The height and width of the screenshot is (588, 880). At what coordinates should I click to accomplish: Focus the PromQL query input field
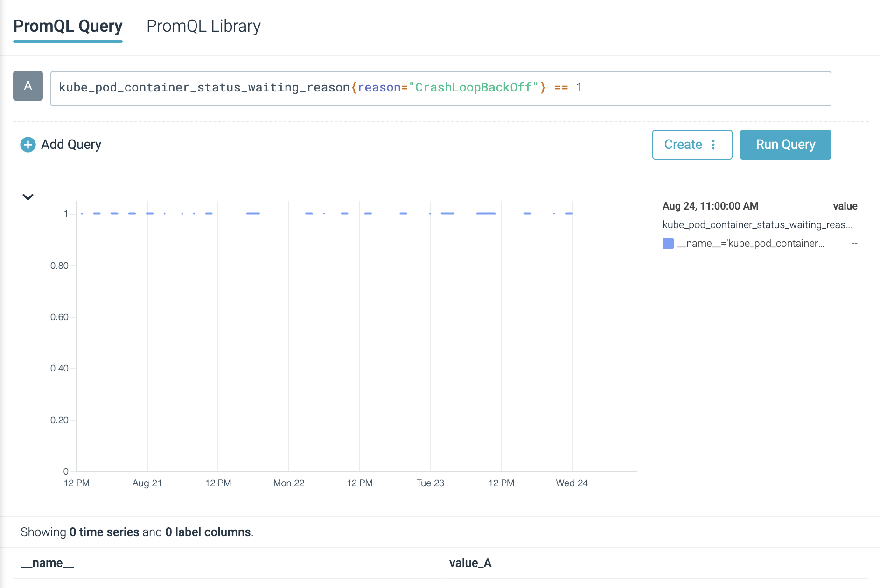(440, 88)
